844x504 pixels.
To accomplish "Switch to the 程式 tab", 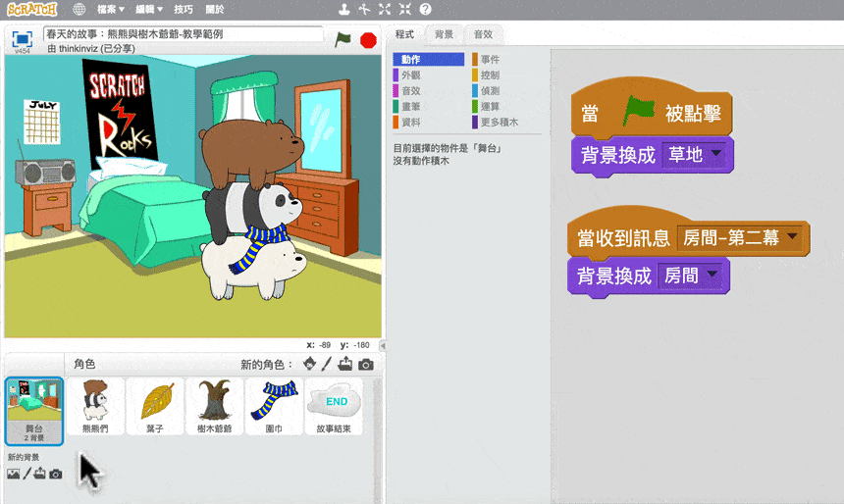I will pos(404,34).
